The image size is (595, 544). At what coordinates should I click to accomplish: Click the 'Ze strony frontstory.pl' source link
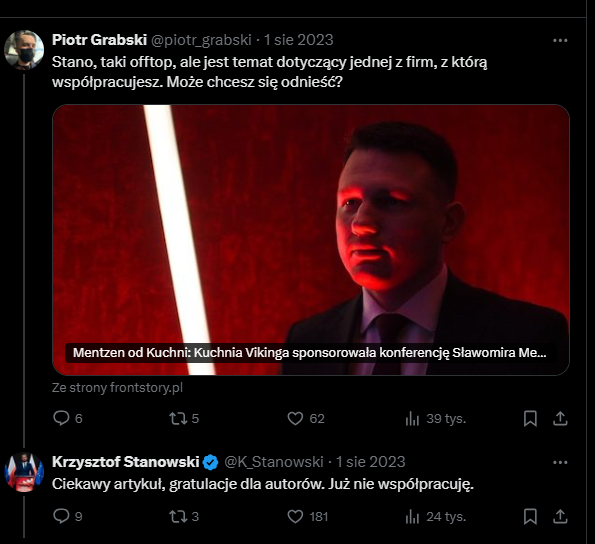coord(117,388)
